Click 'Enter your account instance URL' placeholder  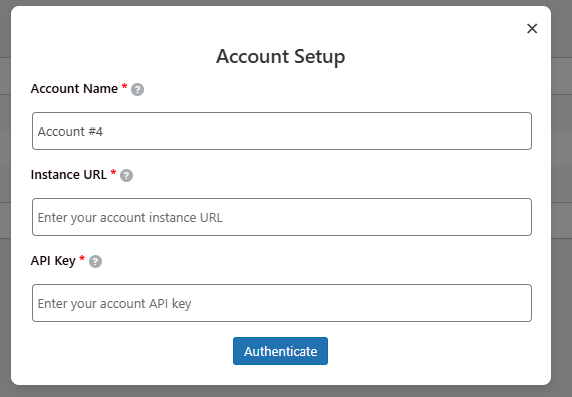[x=130, y=217]
